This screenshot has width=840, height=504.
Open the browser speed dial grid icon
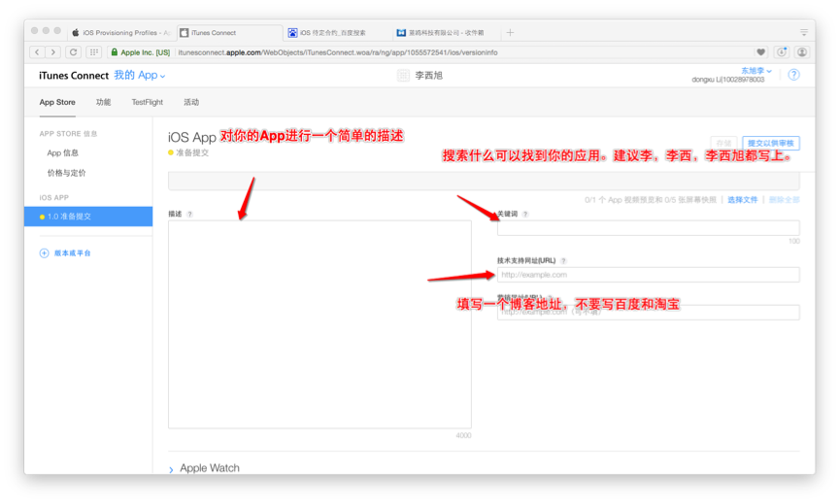pyautogui.click(x=94, y=51)
